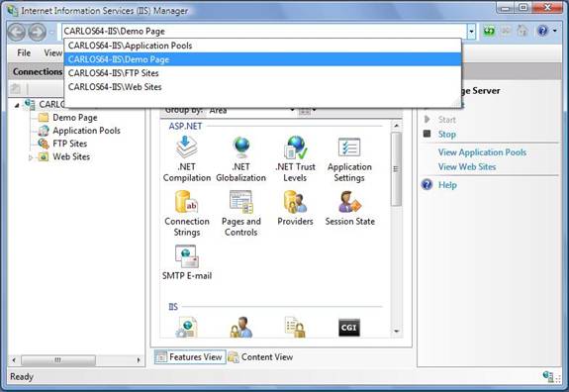This screenshot has height=392, width=569.
Task: Click the Connections toolbar connect icon
Action: point(16,88)
